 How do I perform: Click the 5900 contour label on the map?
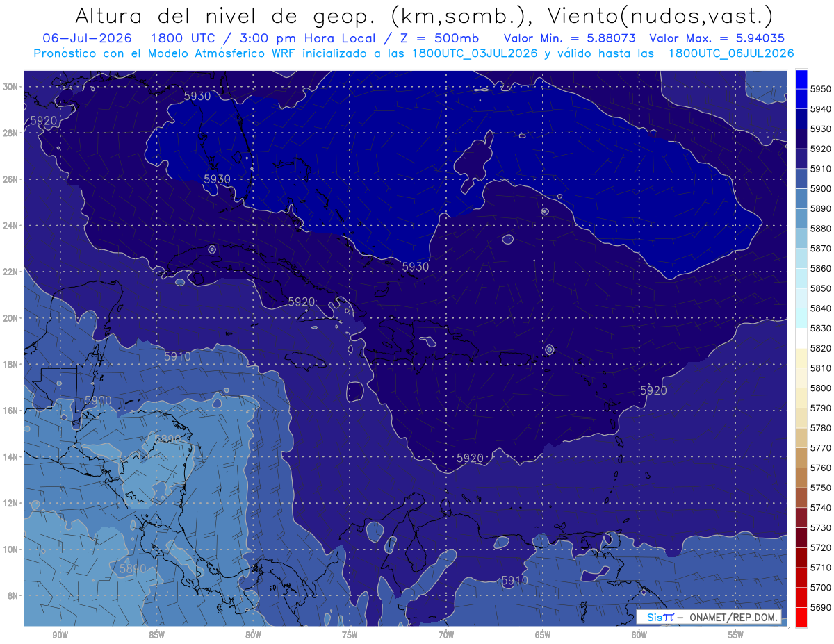(x=98, y=401)
